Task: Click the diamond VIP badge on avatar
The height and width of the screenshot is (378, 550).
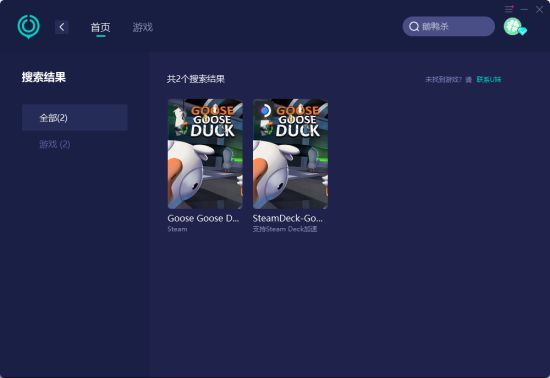Action: 523,32
